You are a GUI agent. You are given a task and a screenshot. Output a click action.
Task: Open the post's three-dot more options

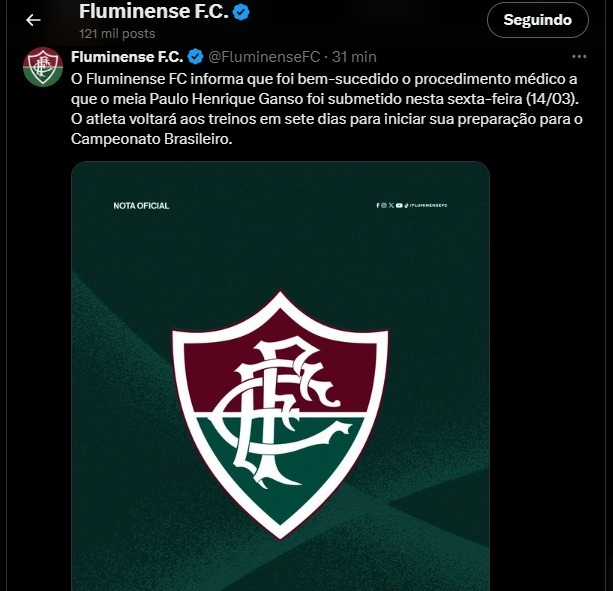[x=579, y=57]
